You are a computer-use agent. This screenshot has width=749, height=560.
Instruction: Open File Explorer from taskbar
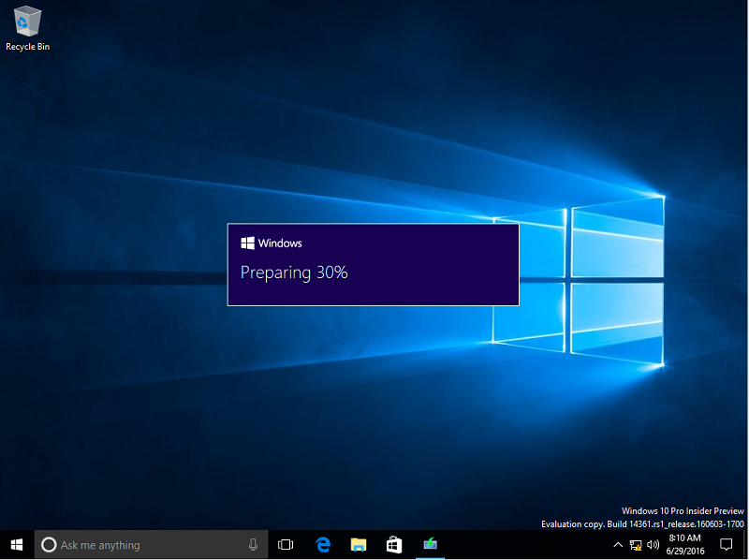[359, 545]
